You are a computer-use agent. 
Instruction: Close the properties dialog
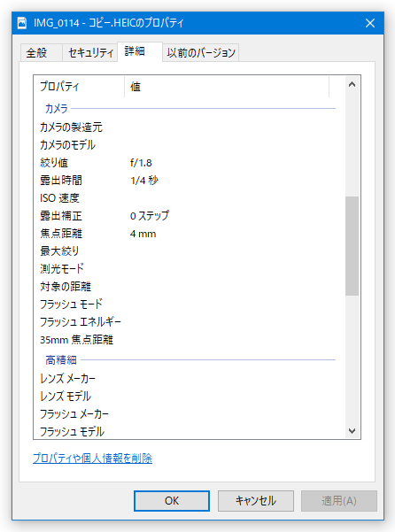point(370,23)
